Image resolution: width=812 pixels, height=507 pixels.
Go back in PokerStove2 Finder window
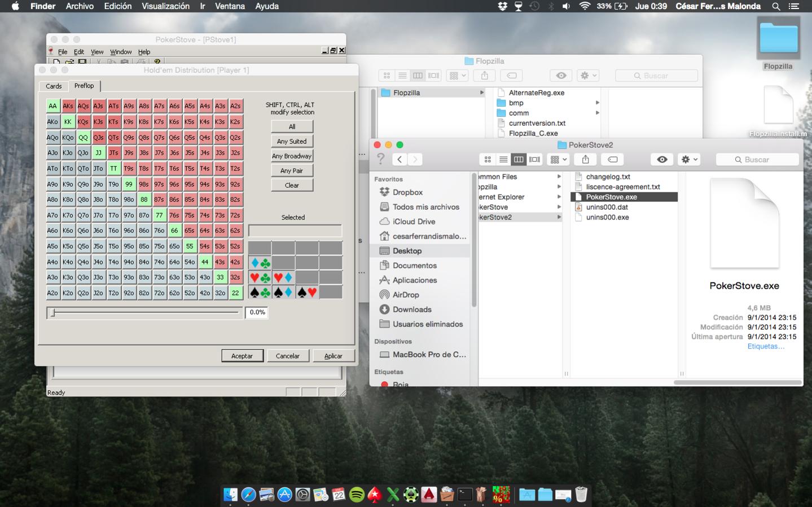400,160
